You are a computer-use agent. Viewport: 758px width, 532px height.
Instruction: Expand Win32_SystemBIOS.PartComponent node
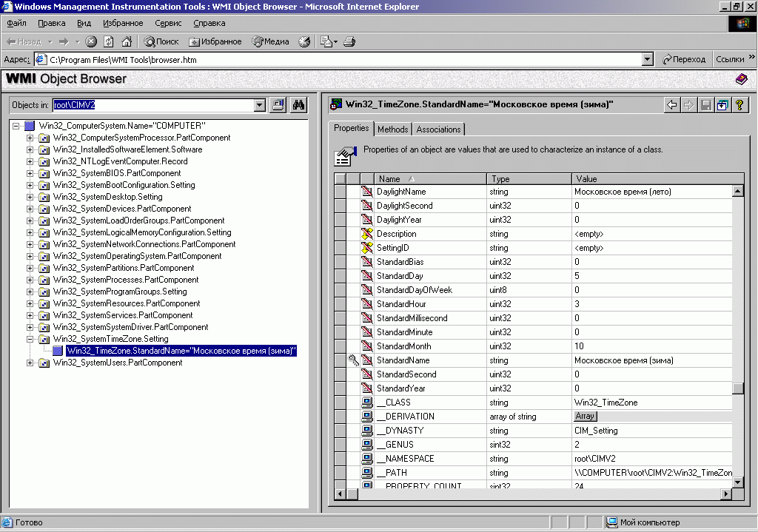click(x=30, y=173)
